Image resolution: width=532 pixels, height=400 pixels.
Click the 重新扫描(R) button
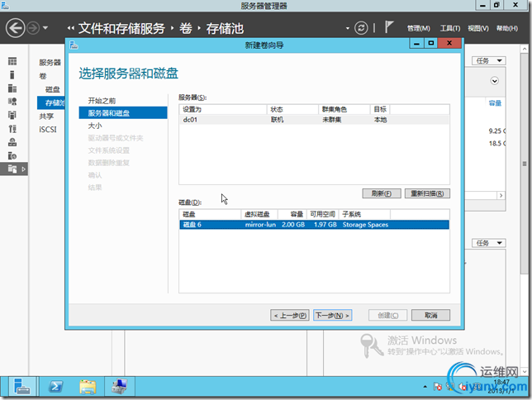[427, 193]
